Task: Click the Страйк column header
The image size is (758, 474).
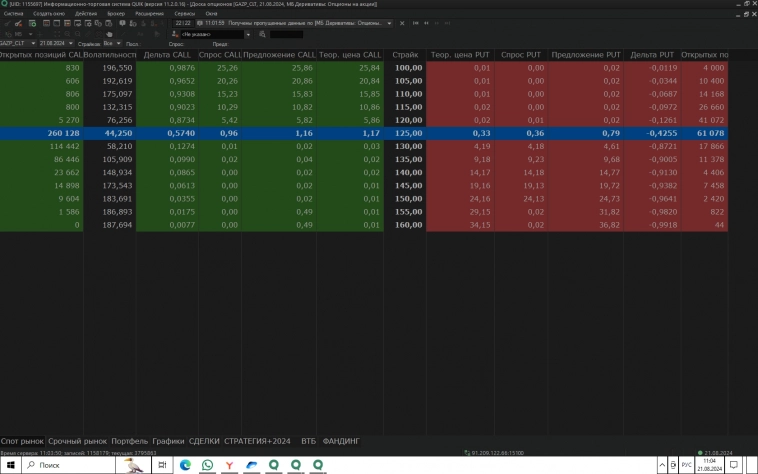Action: click(x=405, y=54)
